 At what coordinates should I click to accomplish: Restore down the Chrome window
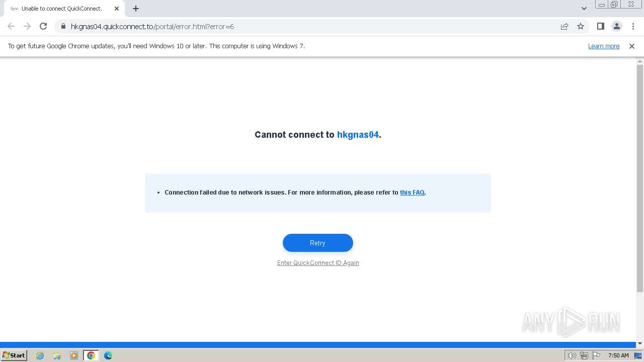click(x=614, y=5)
